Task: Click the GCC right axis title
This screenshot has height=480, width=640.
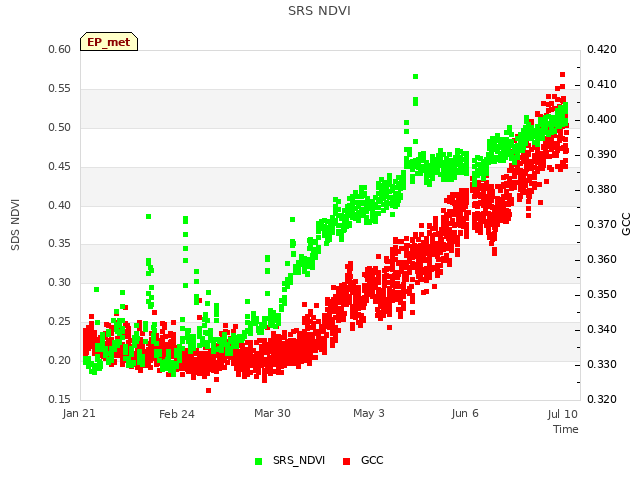Action: pyautogui.click(x=626, y=224)
